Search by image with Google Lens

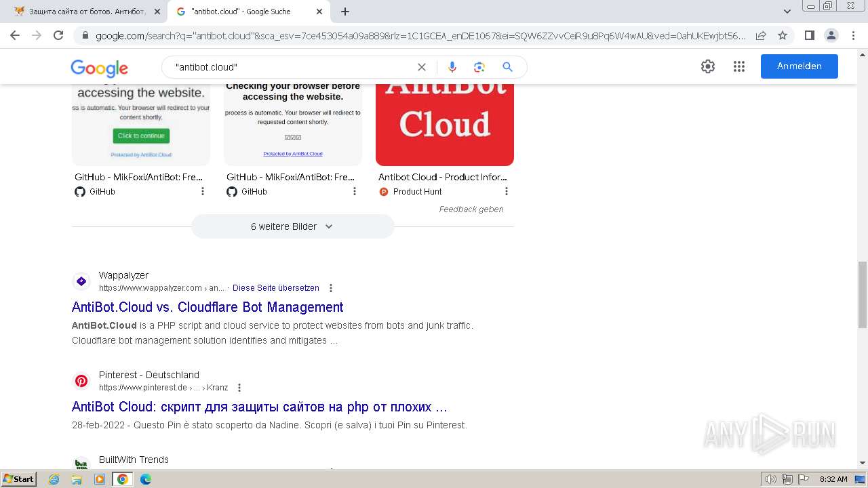[479, 67]
